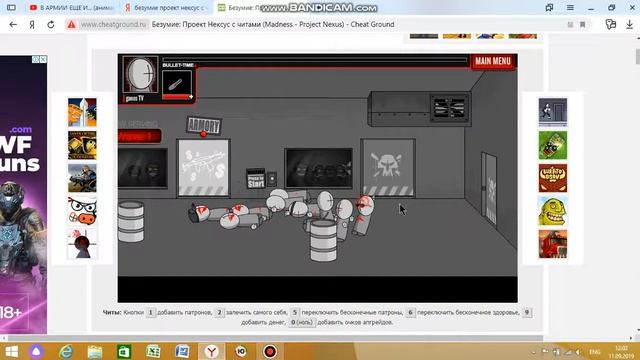The width and height of the screenshot is (640, 360).
Task: Open the taskbar clock and date
Action: click(x=621, y=352)
